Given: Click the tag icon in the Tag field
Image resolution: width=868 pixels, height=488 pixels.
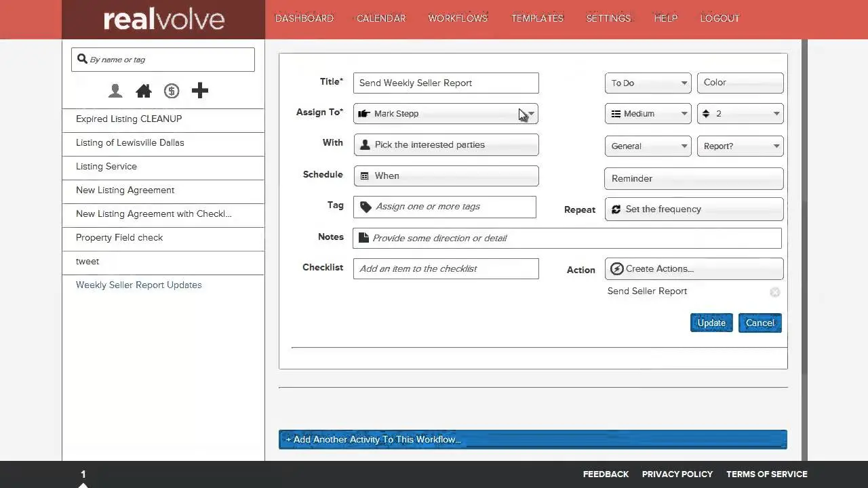Looking at the screenshot, I should point(366,206).
